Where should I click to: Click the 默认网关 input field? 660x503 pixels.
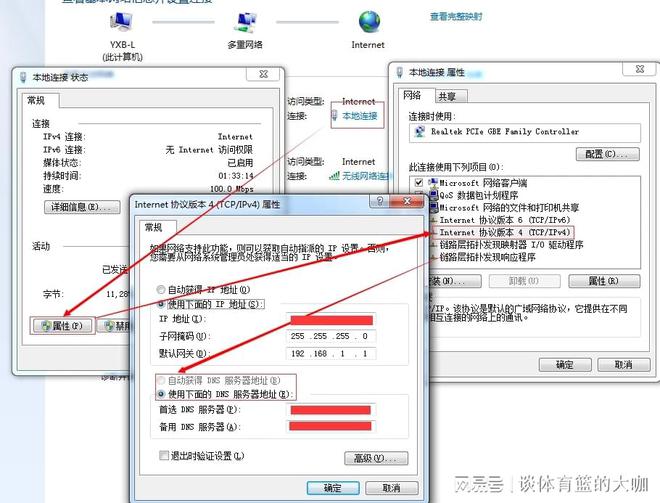click(x=331, y=354)
